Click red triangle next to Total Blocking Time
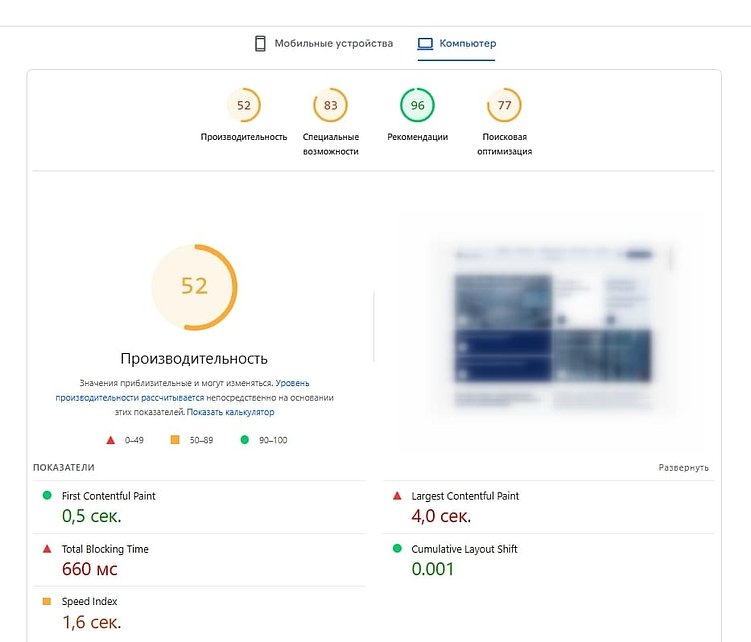This screenshot has width=751, height=642. point(47,549)
